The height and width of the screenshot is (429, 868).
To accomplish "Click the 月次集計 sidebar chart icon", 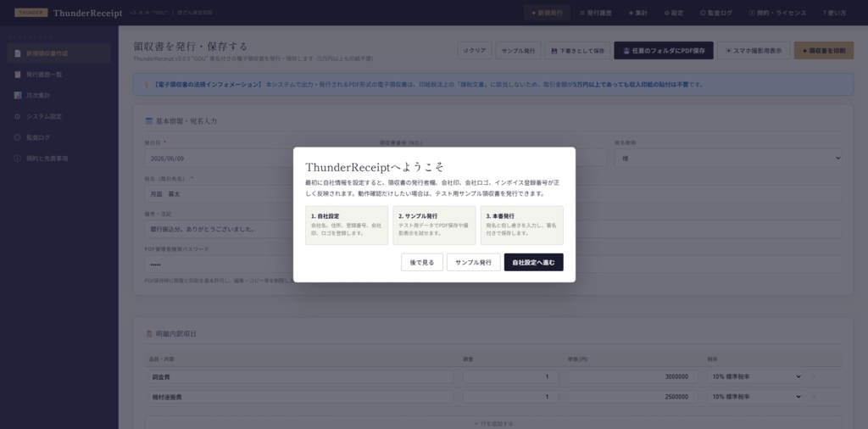I will tap(18, 96).
